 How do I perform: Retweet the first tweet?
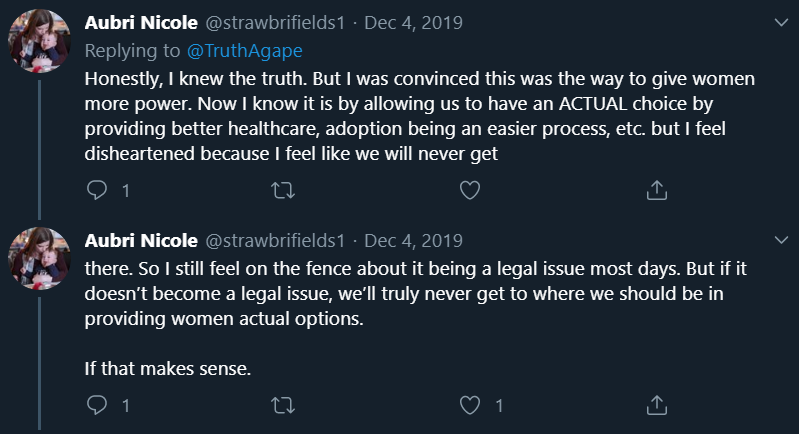tap(283, 189)
